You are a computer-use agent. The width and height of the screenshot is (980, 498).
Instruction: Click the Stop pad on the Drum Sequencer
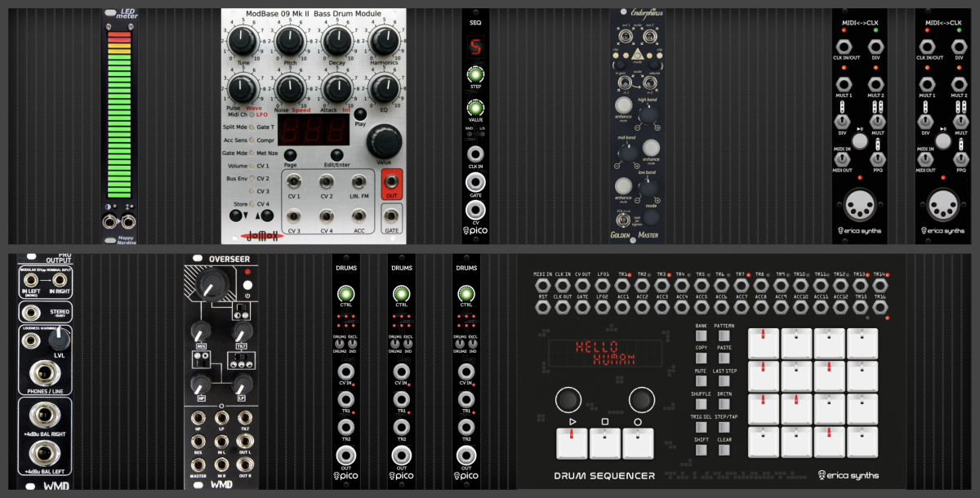(605, 442)
